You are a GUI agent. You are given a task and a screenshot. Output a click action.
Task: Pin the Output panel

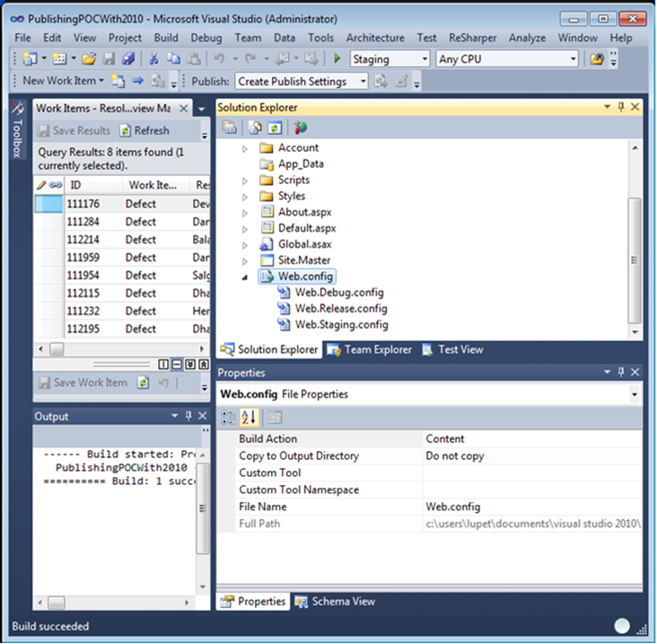[x=188, y=416]
